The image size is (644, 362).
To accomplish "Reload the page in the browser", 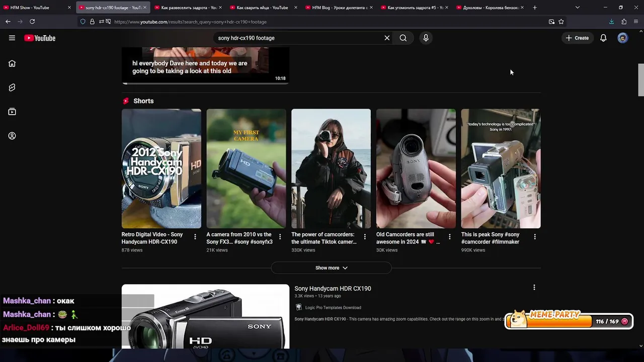I will click(32, 22).
